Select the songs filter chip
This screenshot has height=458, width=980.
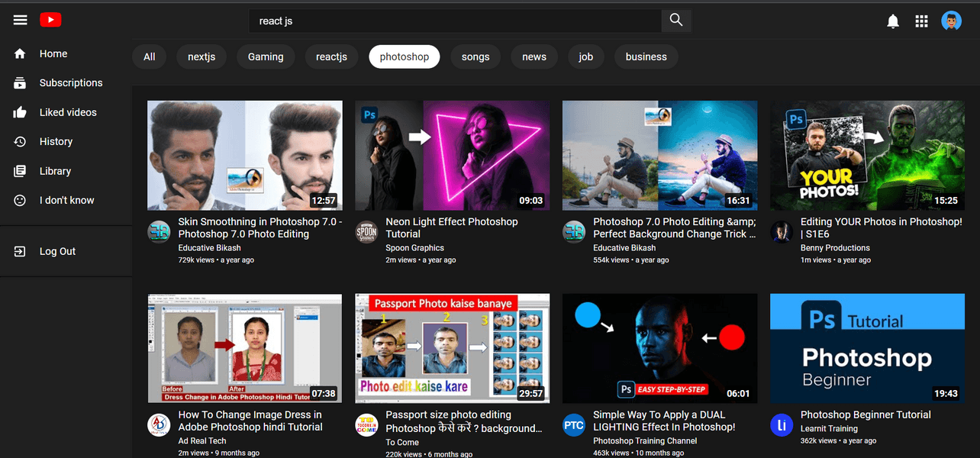(x=475, y=56)
